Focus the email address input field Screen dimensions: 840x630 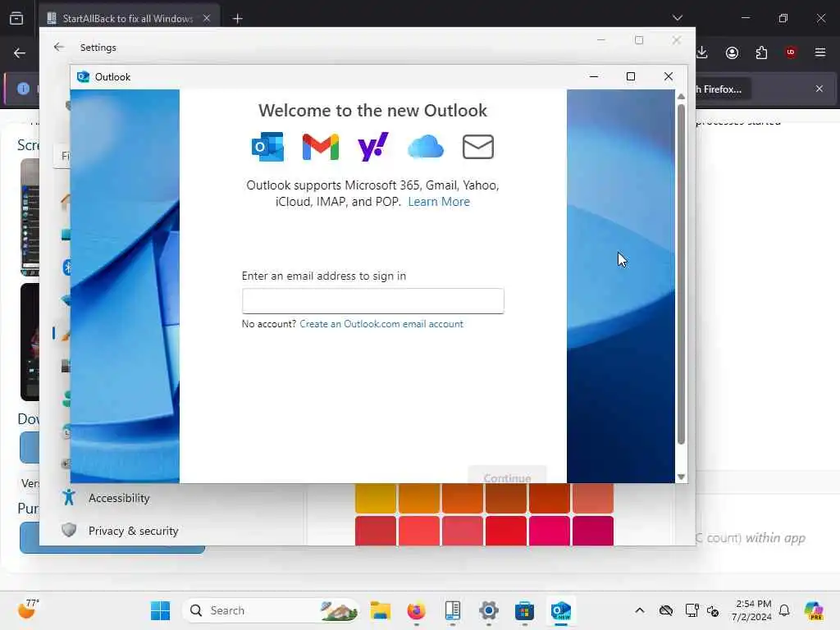click(373, 300)
